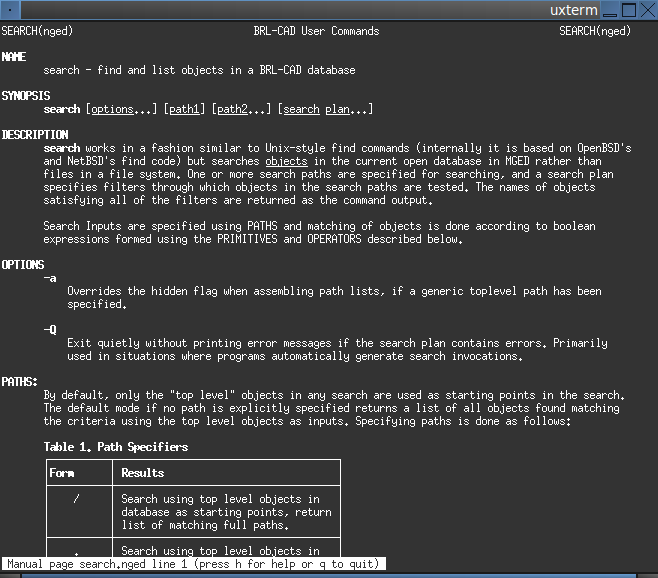Image resolution: width=658 pixels, height=578 pixels.
Task: Click the NAME section heading
Action: pyautogui.click(x=14, y=57)
